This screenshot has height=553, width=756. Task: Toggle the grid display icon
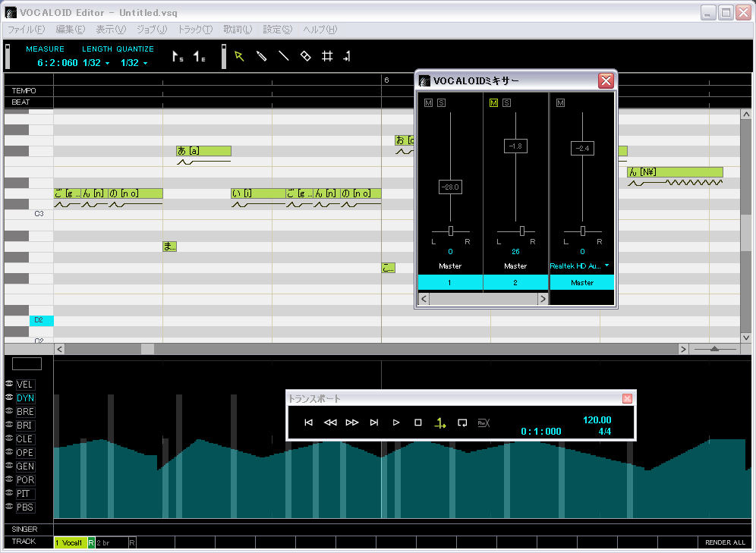coord(327,56)
